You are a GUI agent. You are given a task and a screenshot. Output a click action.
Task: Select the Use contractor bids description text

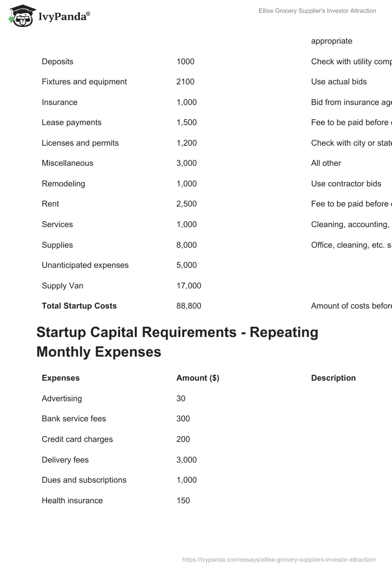pyautogui.click(x=346, y=183)
